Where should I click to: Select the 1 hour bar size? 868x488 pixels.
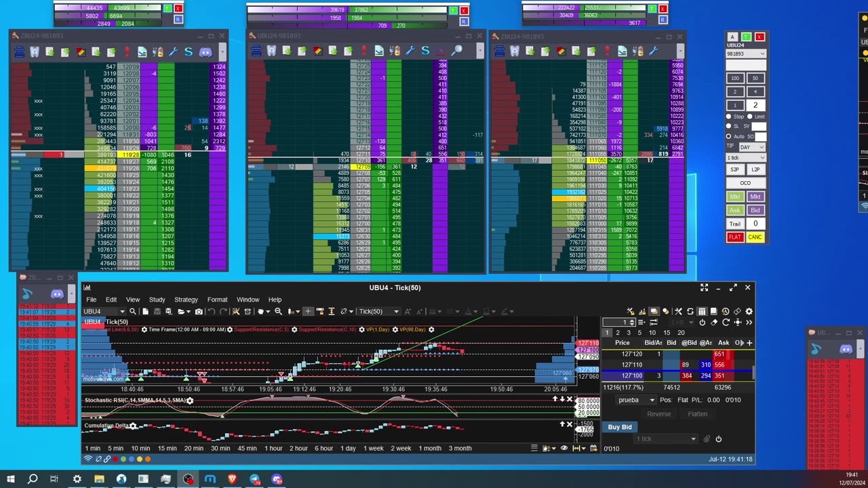tap(273, 448)
